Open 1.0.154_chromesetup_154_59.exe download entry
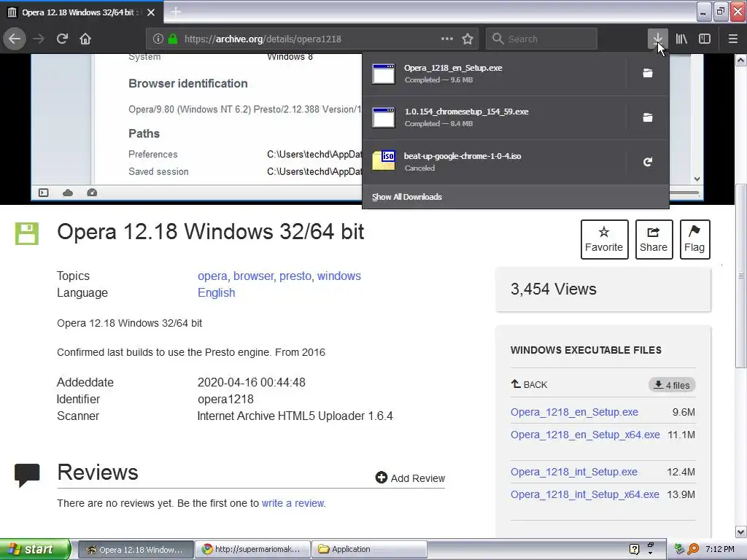747x560 pixels. point(494,117)
